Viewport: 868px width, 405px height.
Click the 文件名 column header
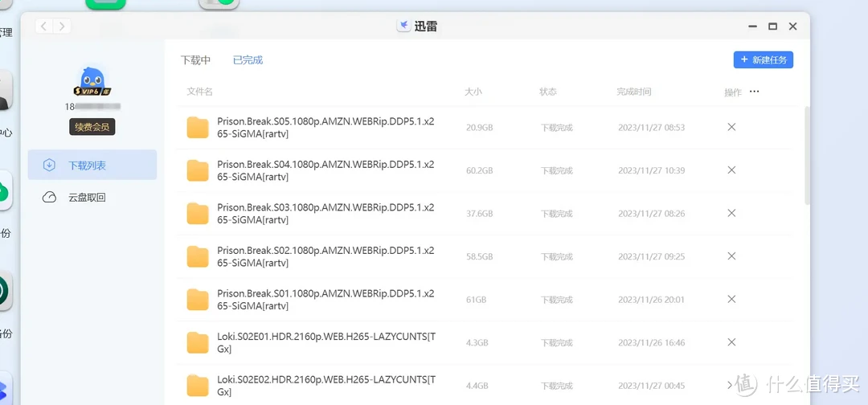[x=200, y=92]
